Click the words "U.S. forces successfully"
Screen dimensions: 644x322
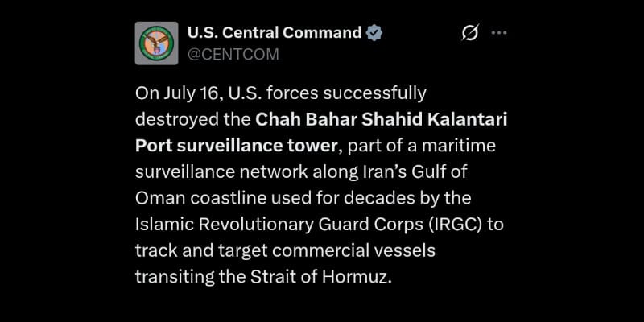tap(328, 94)
